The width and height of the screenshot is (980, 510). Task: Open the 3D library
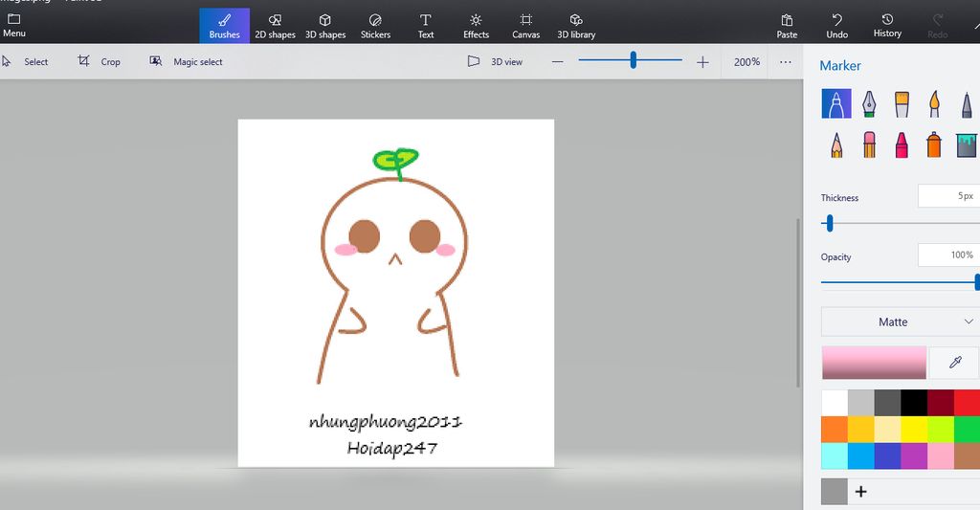click(x=576, y=26)
